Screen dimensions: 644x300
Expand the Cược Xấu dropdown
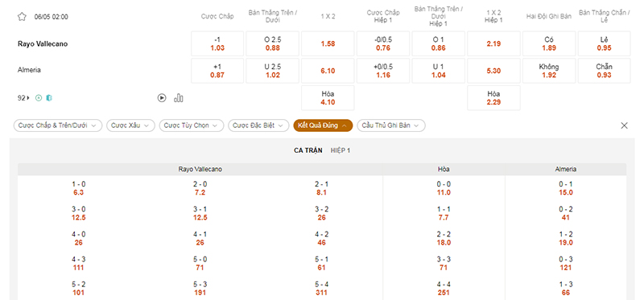coord(130,125)
